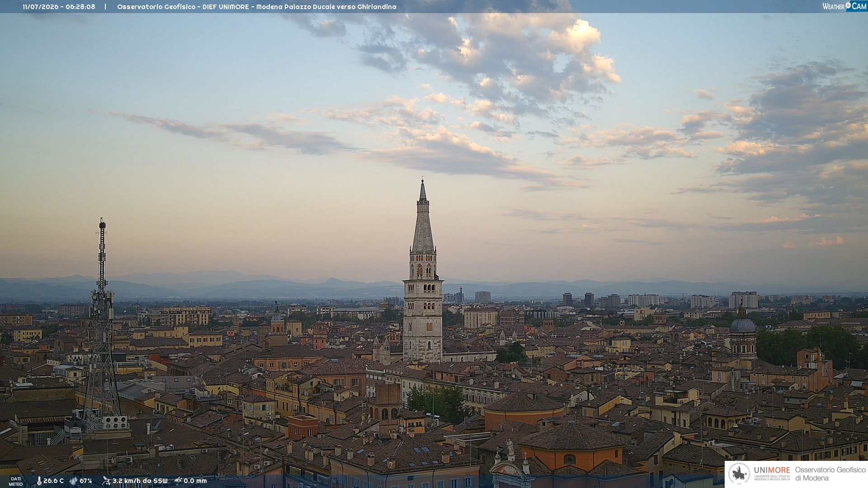The height and width of the screenshot is (488, 868).
Task: Click the UNIMORE university seal emblem
Action: [739, 474]
